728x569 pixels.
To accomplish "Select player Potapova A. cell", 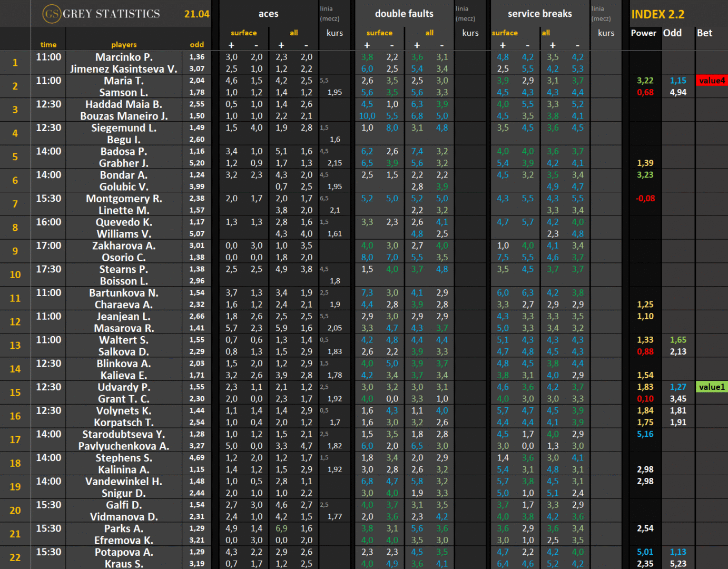I will coord(124,552).
